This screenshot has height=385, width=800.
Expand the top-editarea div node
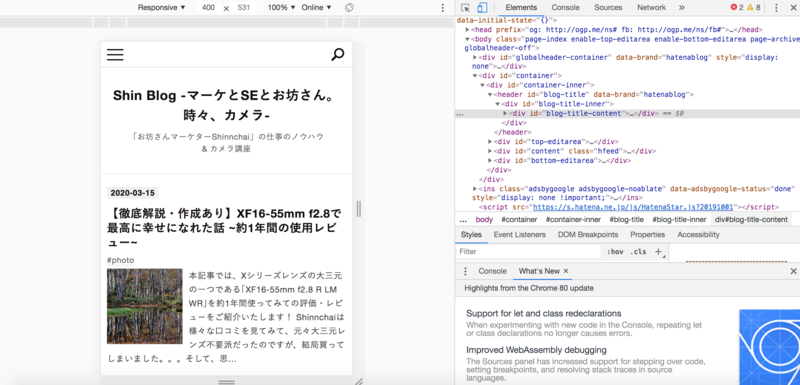pos(490,141)
